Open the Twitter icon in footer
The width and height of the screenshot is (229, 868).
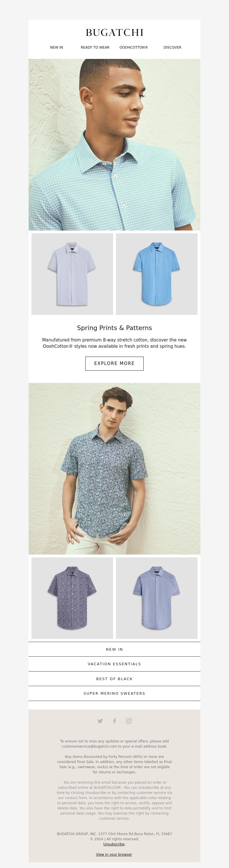[x=100, y=721]
